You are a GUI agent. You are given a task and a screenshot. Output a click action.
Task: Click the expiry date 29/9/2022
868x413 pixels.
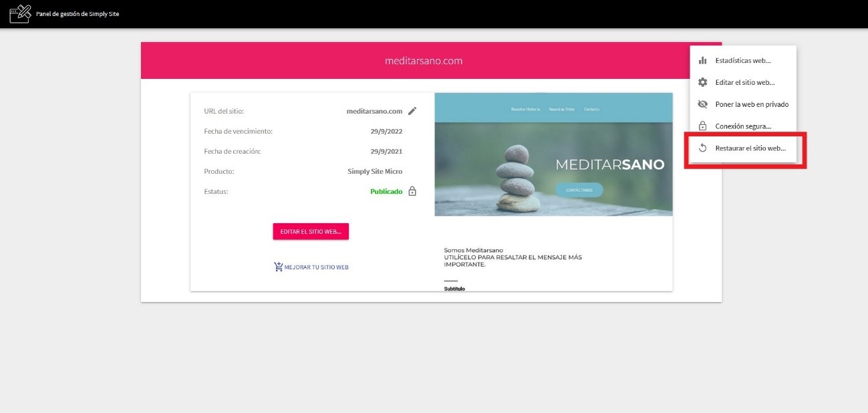386,131
